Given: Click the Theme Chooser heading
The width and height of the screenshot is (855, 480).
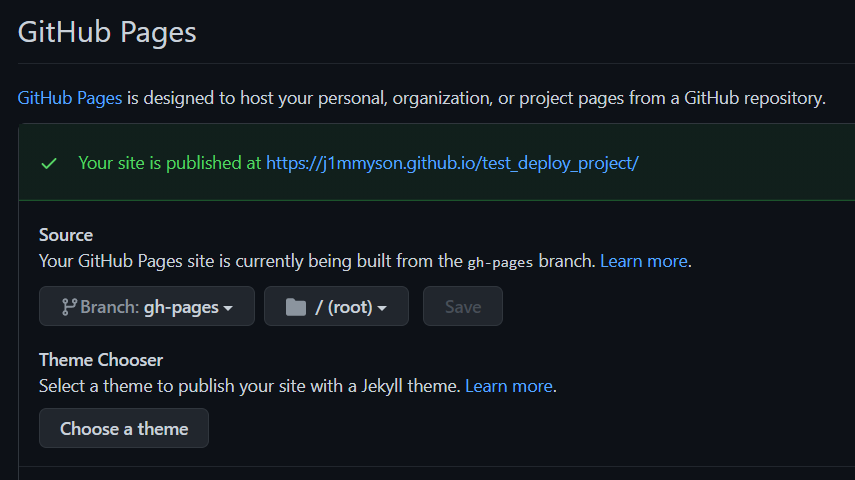Looking at the screenshot, I should (101, 360).
